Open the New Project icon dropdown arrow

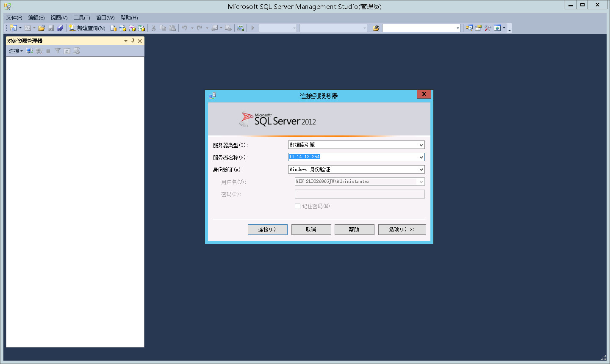tap(20, 28)
